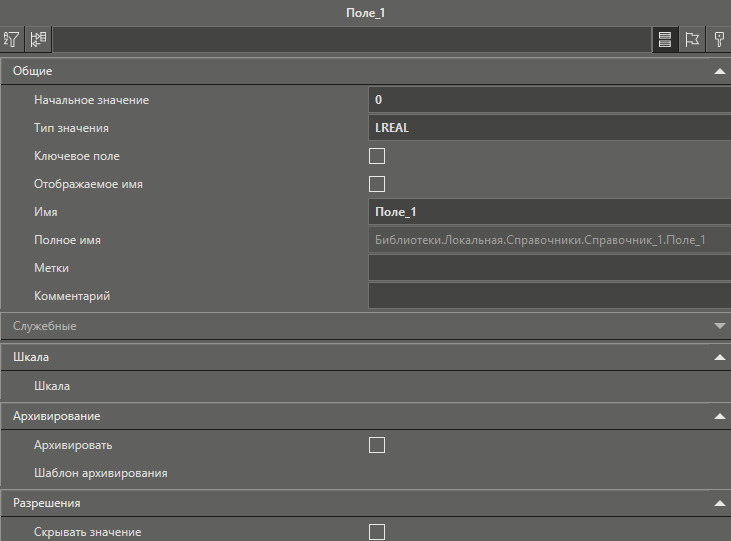Click the property search box
Image resolution: width=731 pixels, height=541 pixels.
[x=350, y=40]
